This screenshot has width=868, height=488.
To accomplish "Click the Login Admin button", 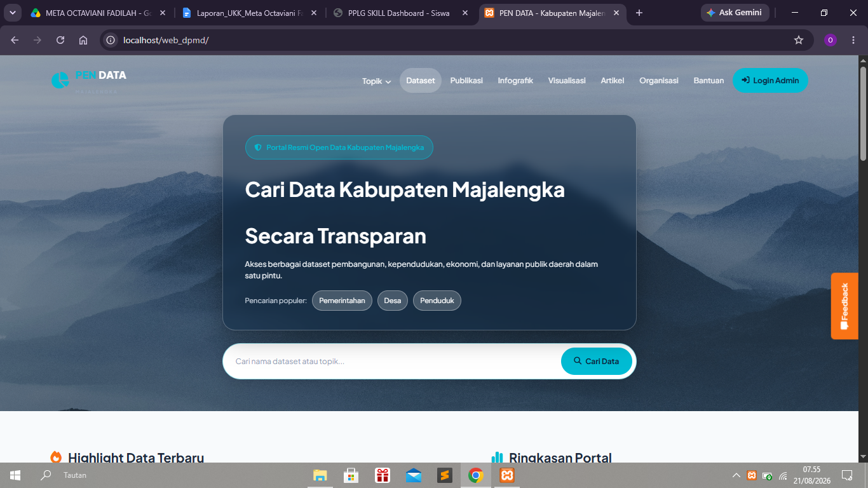I will tap(770, 80).
